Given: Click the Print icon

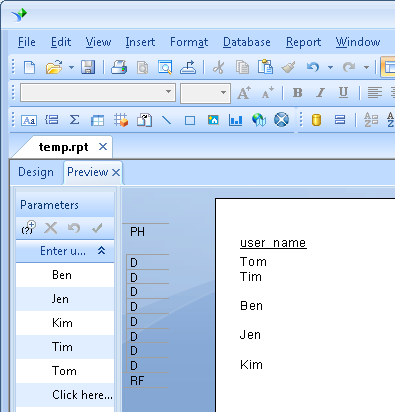Looking at the screenshot, I should [x=119, y=67].
